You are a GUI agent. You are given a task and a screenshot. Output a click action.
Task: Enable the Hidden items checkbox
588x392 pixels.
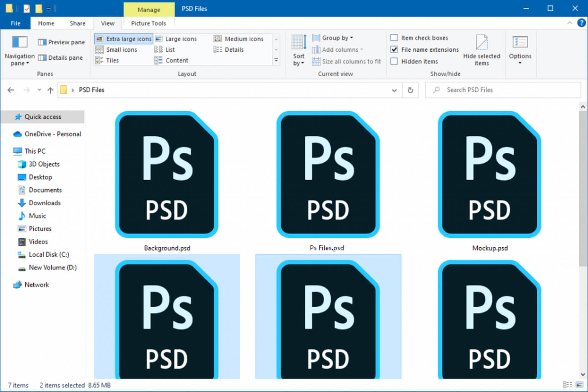394,61
